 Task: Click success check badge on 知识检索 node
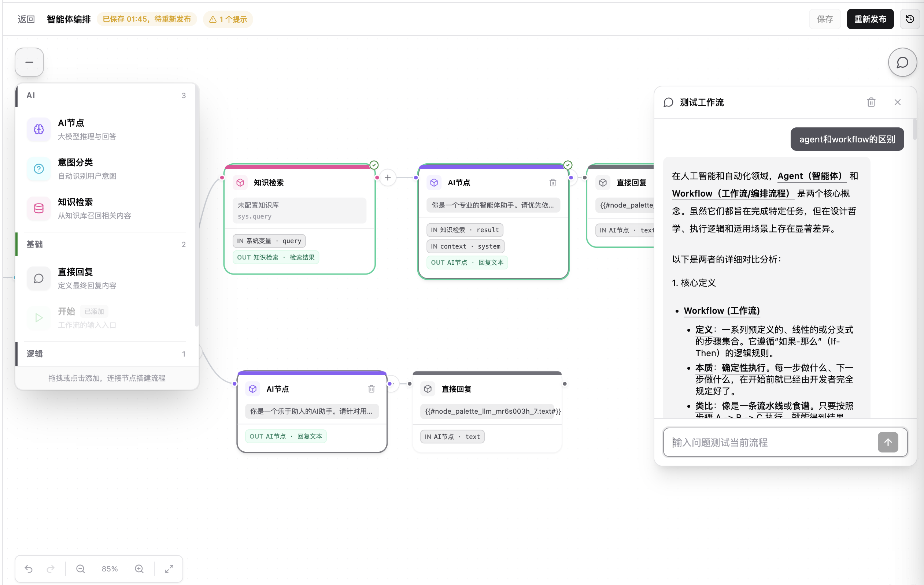pos(374,165)
